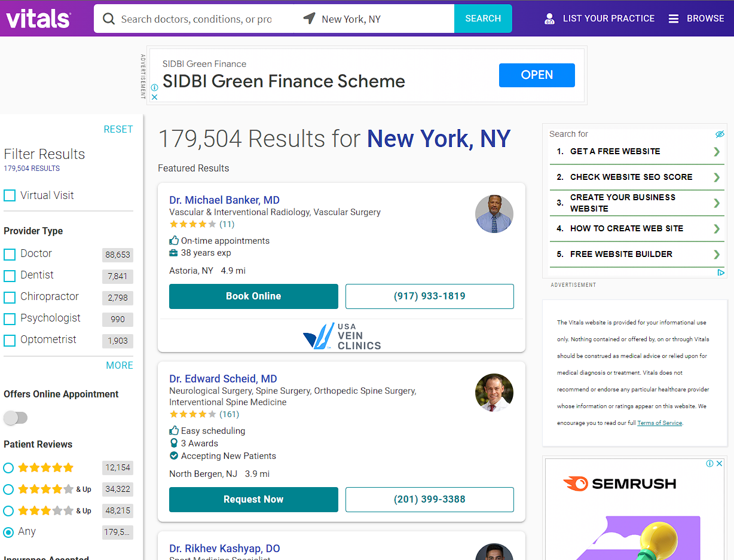The height and width of the screenshot is (560, 734).
Task: Open Get a Free Website arrow
Action: tap(717, 152)
